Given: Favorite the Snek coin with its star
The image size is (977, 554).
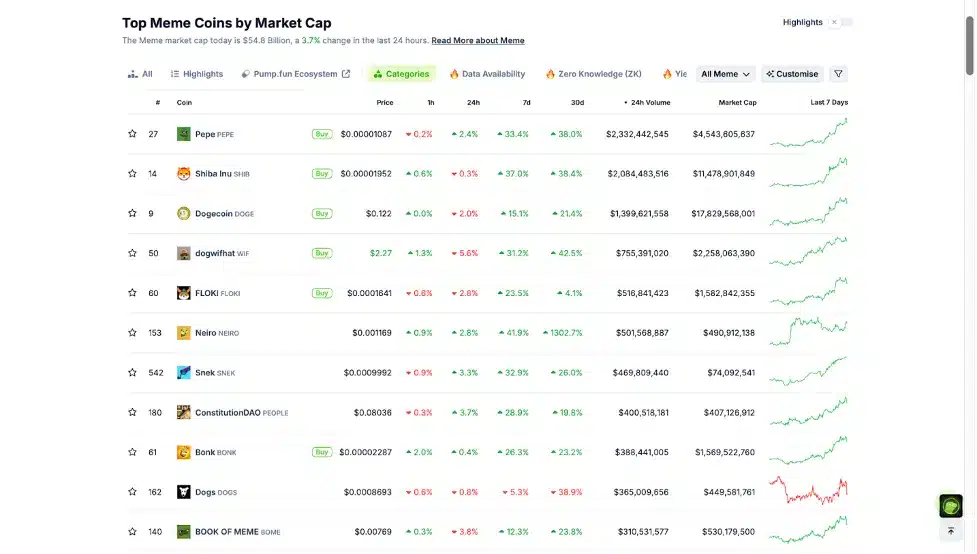Looking at the screenshot, I should click(x=132, y=373).
